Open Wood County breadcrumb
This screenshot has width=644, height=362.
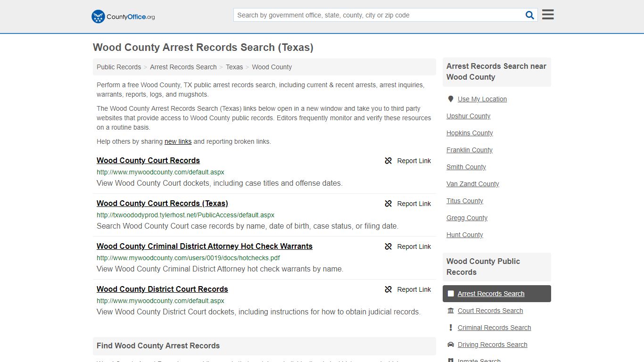coord(272,67)
